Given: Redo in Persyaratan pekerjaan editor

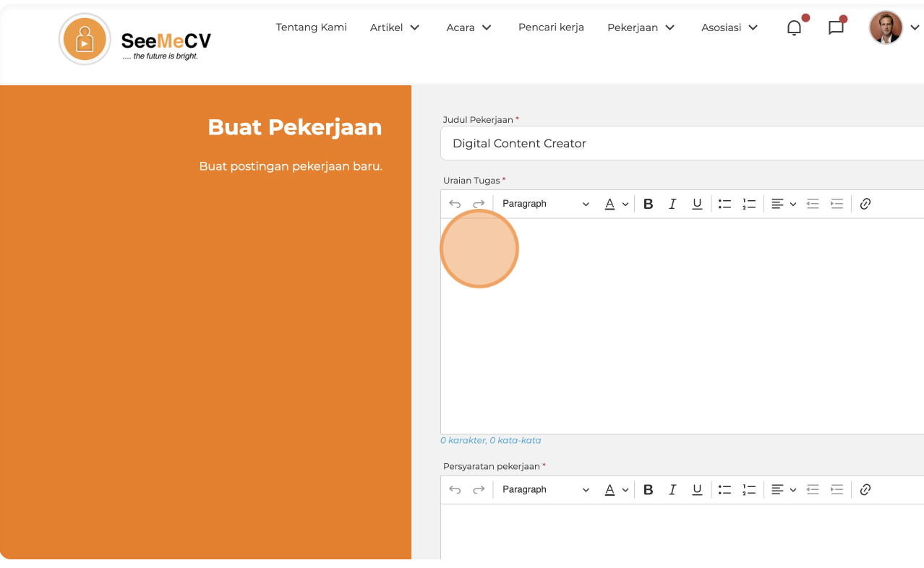Looking at the screenshot, I should [479, 490].
